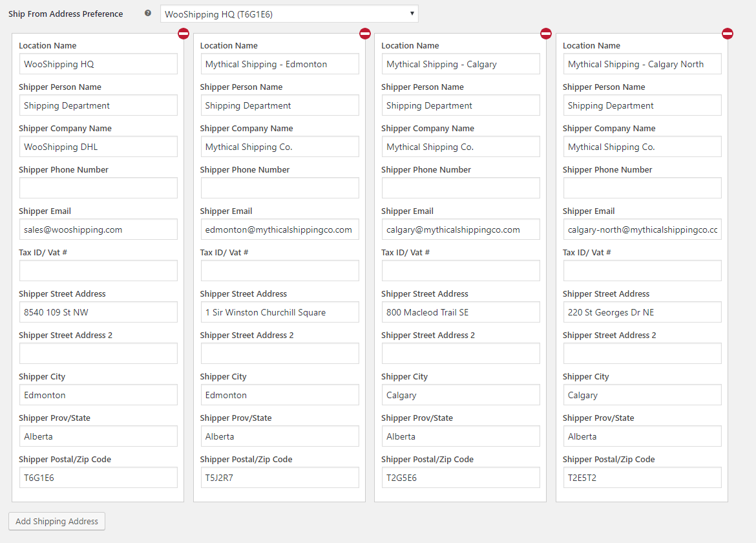Open the Ship From Address Preference dropdown

pyautogui.click(x=289, y=14)
